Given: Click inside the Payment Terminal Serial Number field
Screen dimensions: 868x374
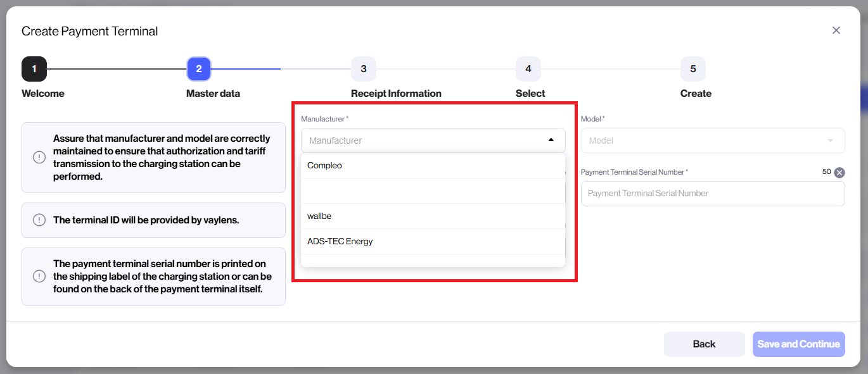Looking at the screenshot, I should tap(713, 193).
